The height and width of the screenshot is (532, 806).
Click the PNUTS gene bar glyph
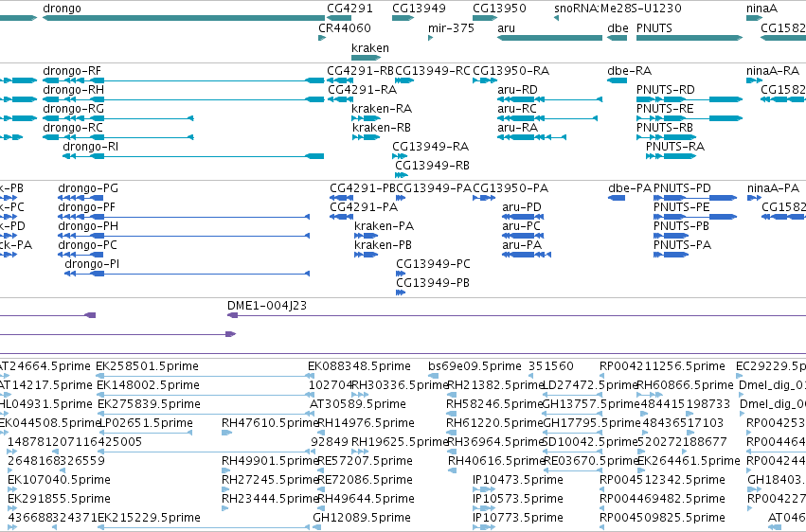[x=690, y=38]
